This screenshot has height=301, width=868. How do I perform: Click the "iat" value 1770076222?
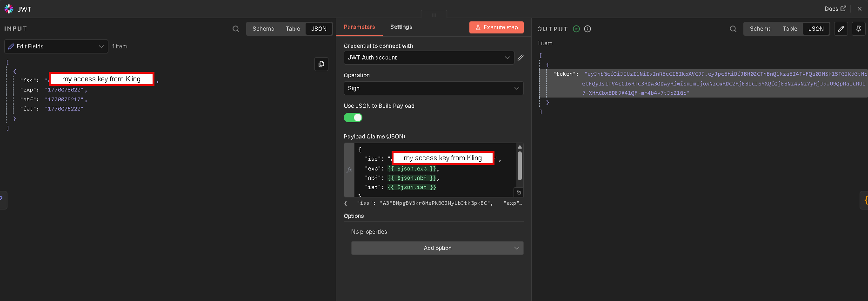(64, 109)
